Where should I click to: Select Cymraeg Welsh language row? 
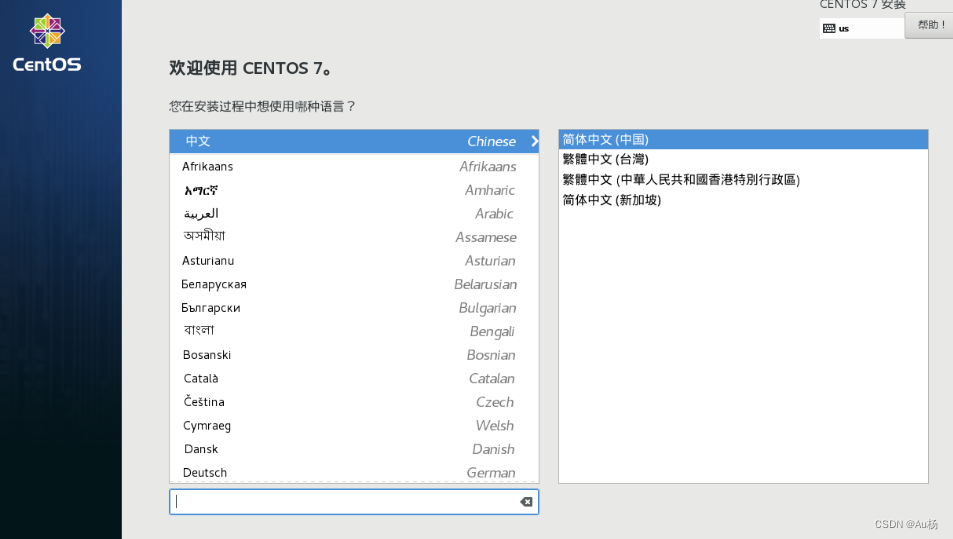coord(354,425)
